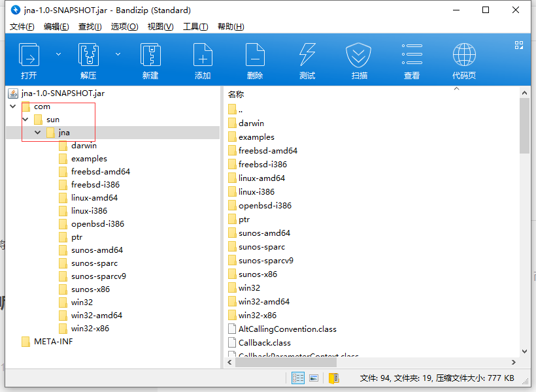536x392 pixels.
Task: Click the Bandizip app icon in title bar
Action: pos(16,10)
